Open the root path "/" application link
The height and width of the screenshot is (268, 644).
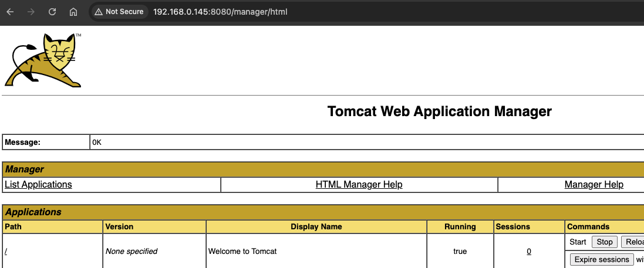click(6, 251)
